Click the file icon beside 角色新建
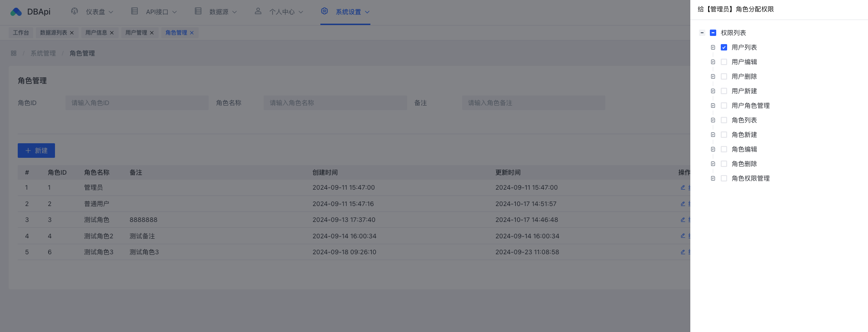Image resolution: width=868 pixels, height=332 pixels. [x=713, y=135]
